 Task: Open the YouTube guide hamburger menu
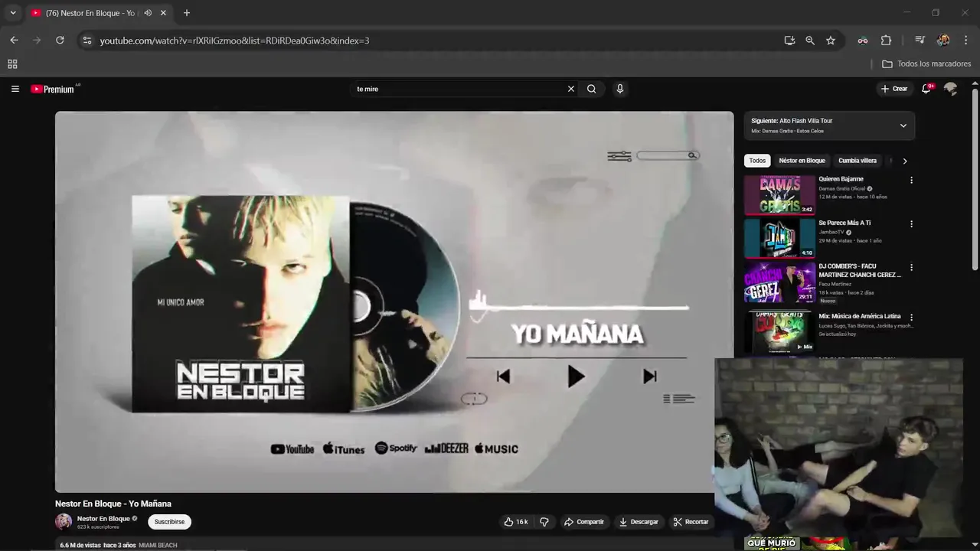15,89
